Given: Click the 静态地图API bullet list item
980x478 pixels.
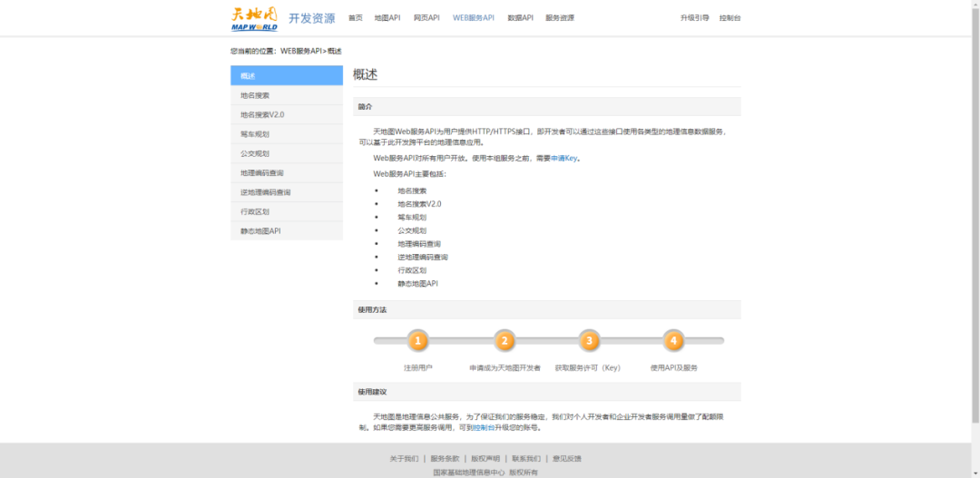Looking at the screenshot, I should point(417,284).
